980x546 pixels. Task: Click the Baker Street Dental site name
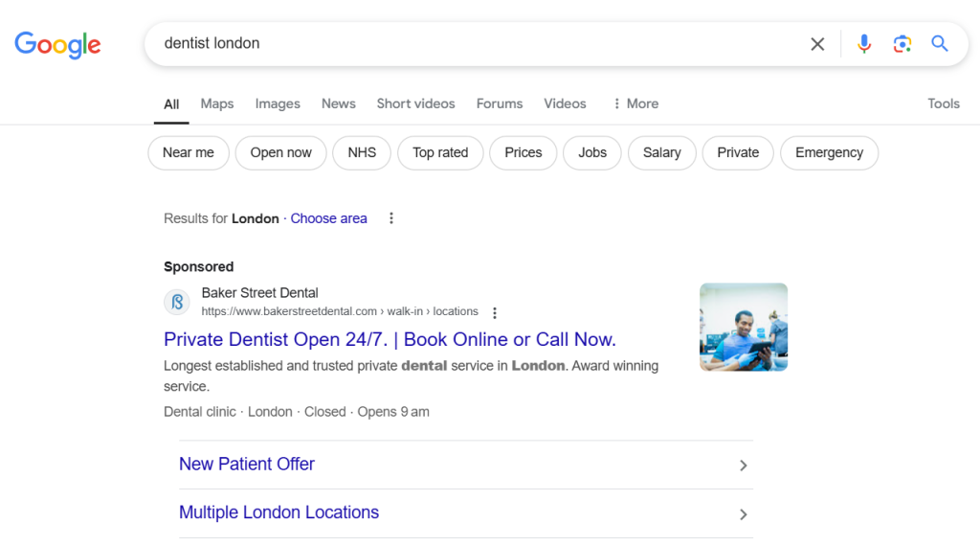pos(260,293)
